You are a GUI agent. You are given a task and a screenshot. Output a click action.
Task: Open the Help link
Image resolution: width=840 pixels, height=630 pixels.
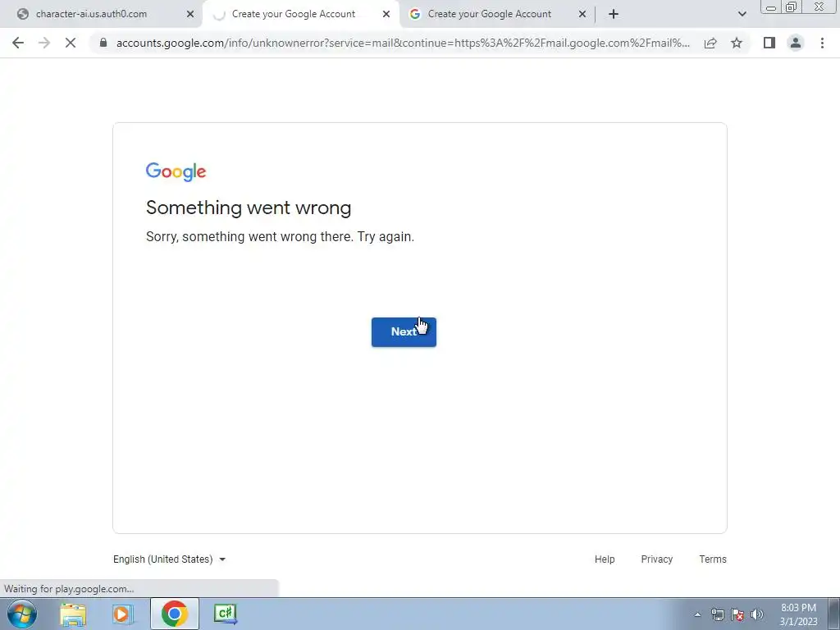(x=605, y=559)
